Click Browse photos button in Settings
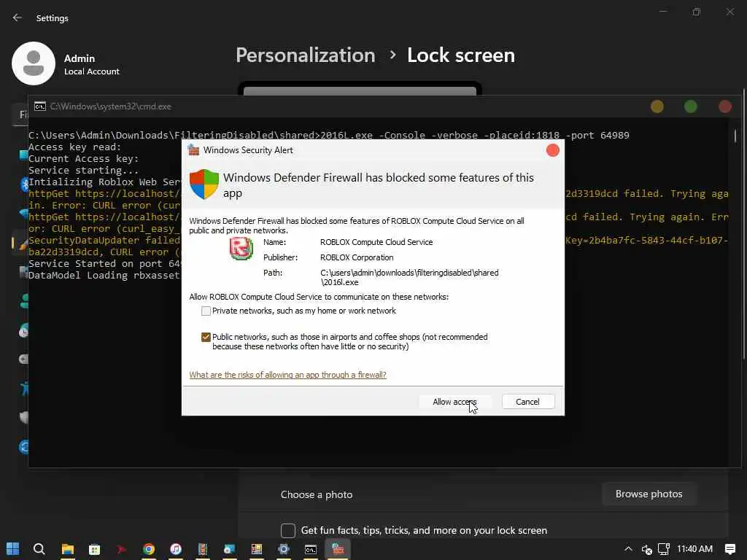The image size is (747, 560). [x=649, y=494]
